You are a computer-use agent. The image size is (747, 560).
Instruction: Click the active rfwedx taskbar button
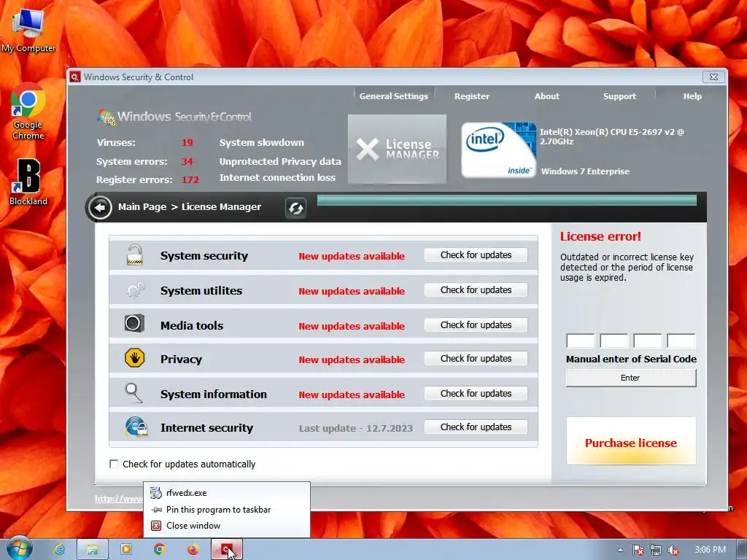227,550
